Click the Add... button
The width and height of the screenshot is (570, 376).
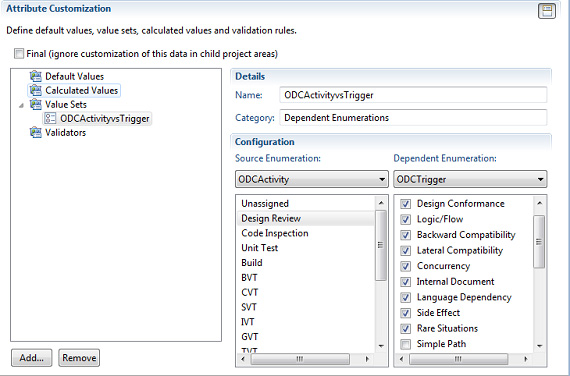pyautogui.click(x=32, y=358)
